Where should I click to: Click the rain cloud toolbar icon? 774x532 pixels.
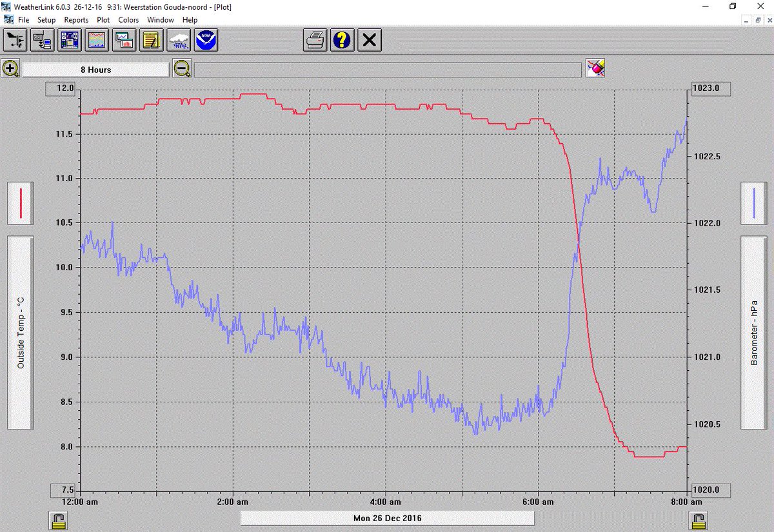(x=178, y=40)
